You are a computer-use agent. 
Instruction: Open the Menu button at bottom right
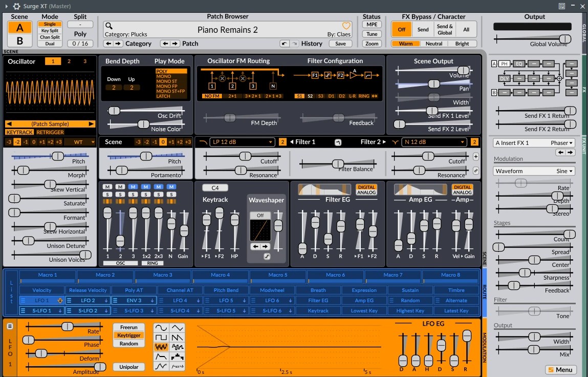561,369
